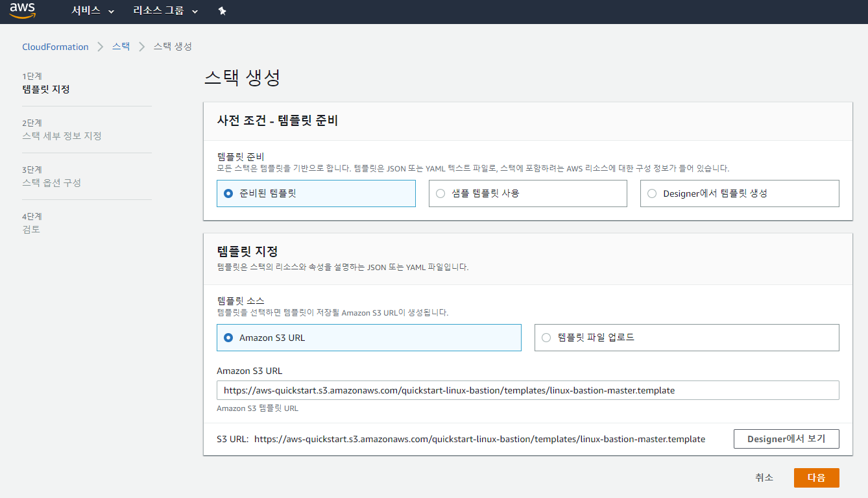Click the 스택 생성 breadcrumb item
The image size is (868, 498).
point(173,47)
